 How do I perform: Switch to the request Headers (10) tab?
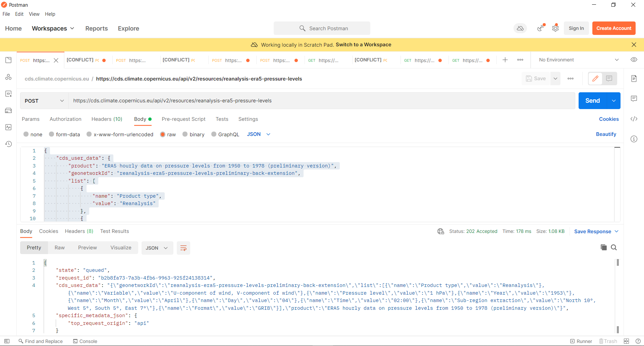[x=107, y=119]
